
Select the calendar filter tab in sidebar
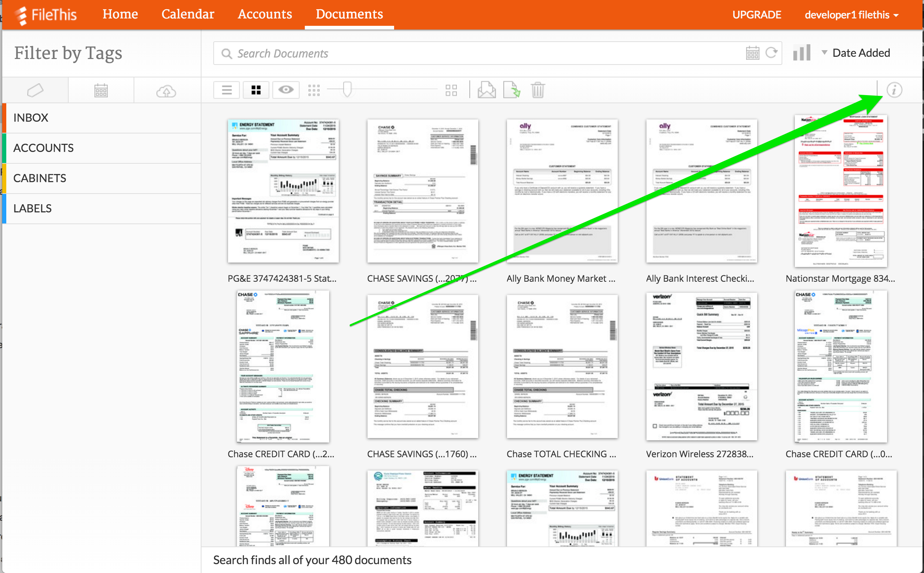101,91
